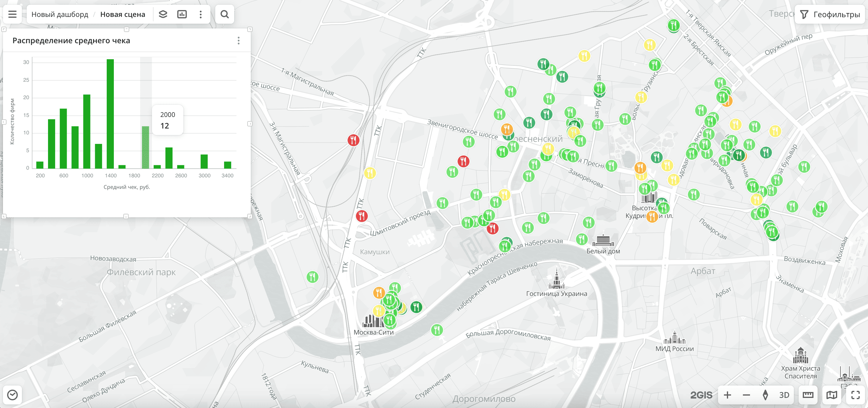Click the search magnifier button
Screen dimensions: 868x408
225,14
